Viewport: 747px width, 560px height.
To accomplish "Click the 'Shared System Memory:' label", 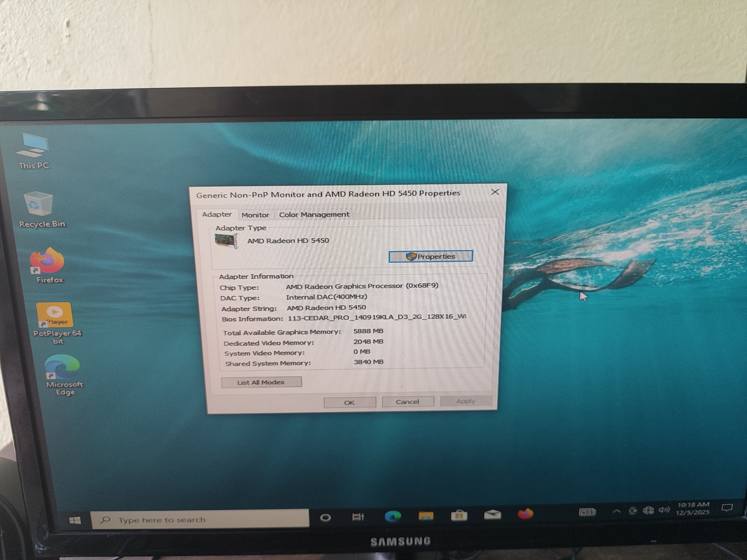I will [x=268, y=363].
